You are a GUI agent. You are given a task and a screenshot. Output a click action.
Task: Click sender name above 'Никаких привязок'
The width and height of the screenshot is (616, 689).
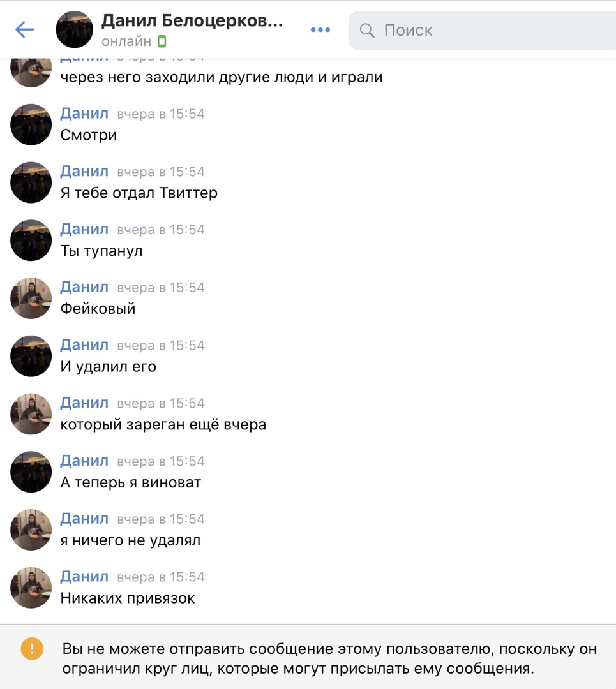[x=84, y=576]
